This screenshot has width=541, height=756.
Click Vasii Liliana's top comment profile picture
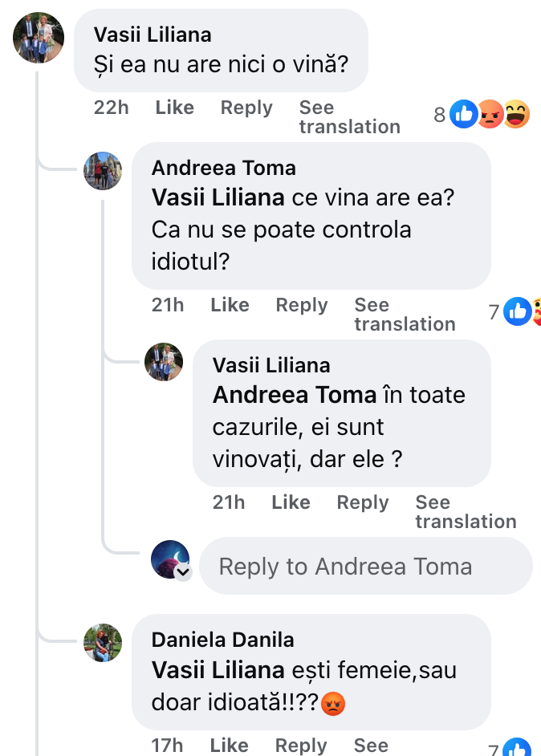click(x=39, y=38)
